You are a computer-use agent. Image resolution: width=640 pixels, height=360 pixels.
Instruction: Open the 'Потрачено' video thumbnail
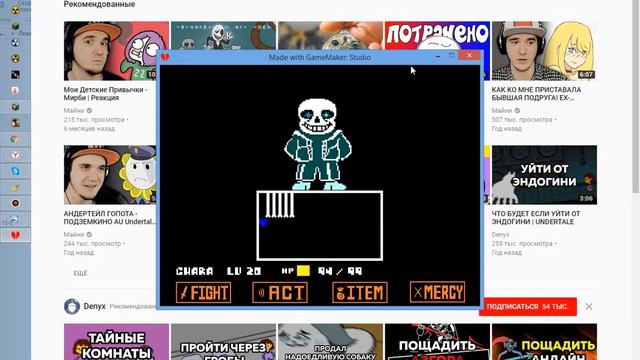pyautogui.click(x=437, y=36)
